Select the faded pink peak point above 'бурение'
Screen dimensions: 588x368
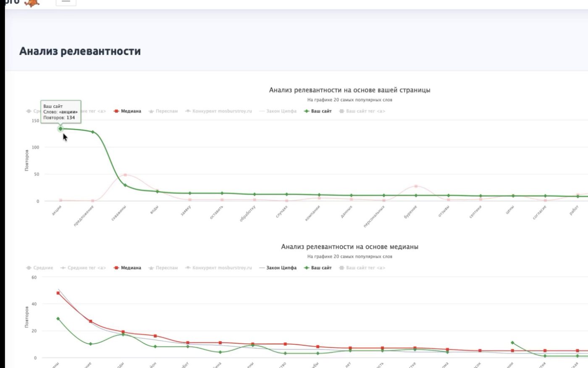[x=416, y=186]
